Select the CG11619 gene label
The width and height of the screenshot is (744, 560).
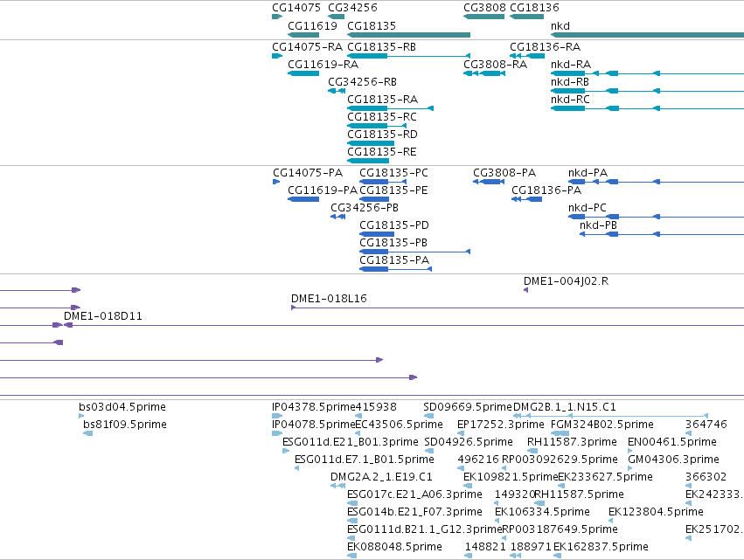pyautogui.click(x=312, y=25)
